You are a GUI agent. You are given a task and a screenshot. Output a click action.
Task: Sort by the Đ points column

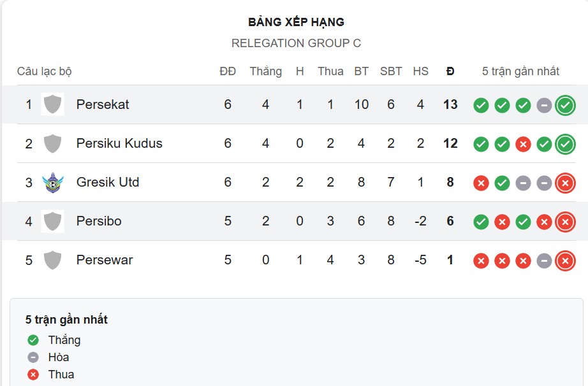point(450,71)
